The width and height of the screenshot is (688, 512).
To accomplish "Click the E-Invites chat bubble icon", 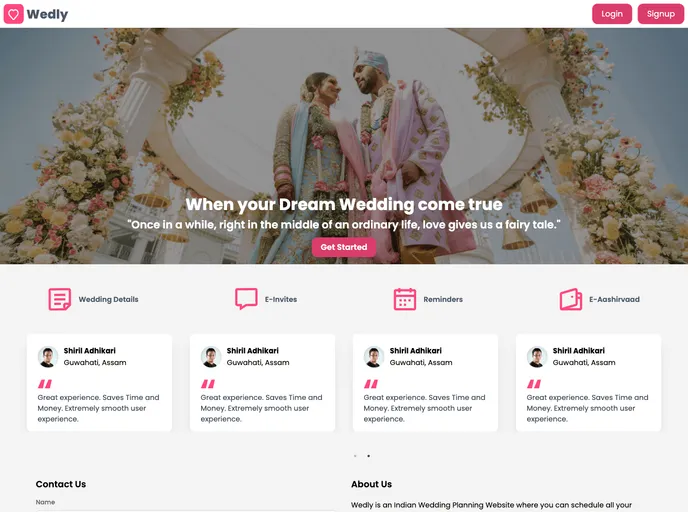I will (246, 299).
